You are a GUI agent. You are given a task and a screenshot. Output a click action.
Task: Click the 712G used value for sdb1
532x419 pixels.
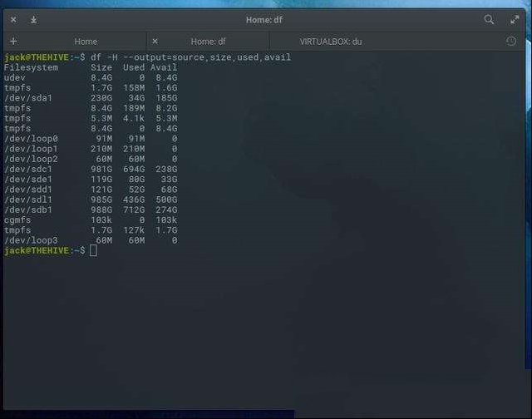click(134, 210)
